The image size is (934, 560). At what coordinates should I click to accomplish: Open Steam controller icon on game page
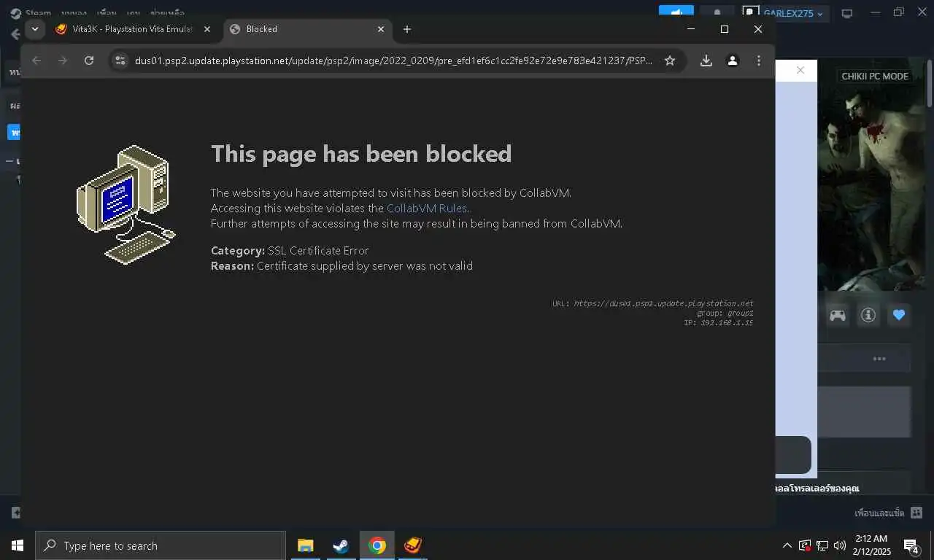point(838,315)
